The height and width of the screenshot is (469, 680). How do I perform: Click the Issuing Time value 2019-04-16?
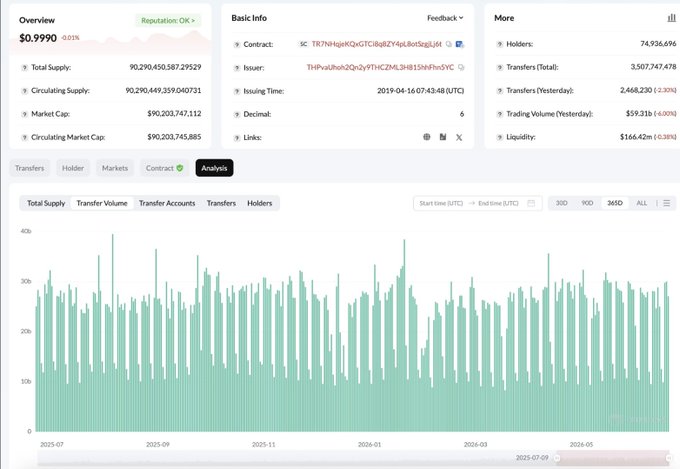420,91
